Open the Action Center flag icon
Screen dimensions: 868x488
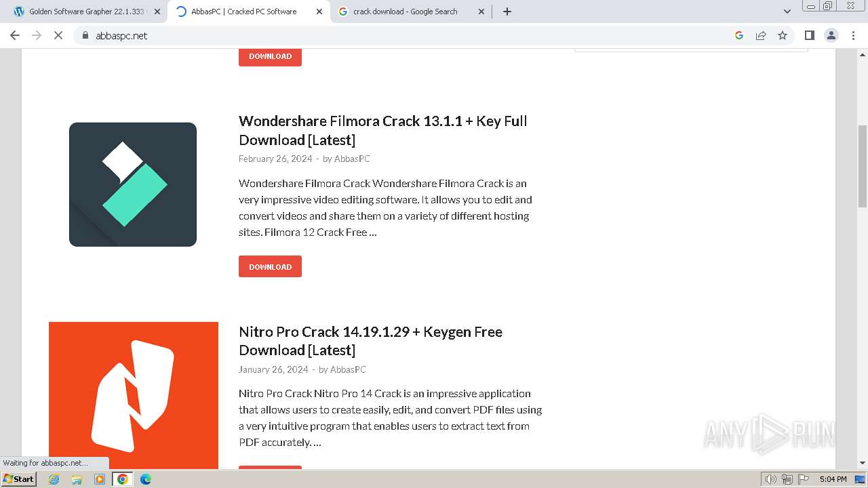coord(802,479)
